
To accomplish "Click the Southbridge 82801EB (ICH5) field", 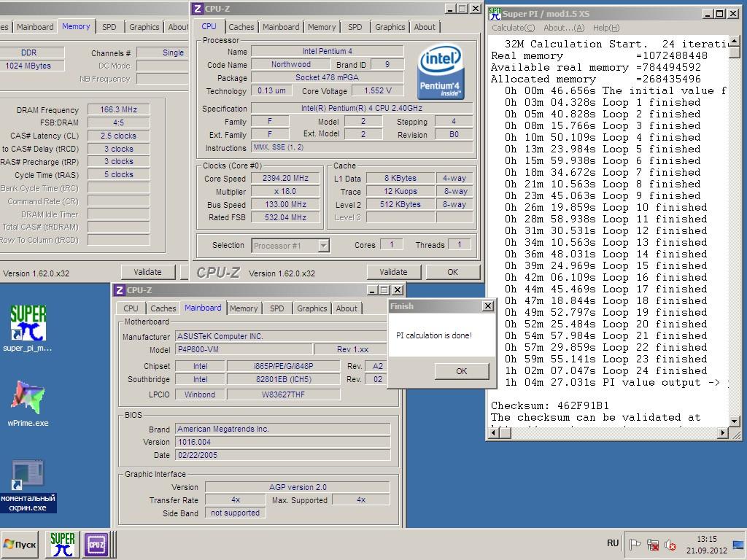I will coord(284,379).
